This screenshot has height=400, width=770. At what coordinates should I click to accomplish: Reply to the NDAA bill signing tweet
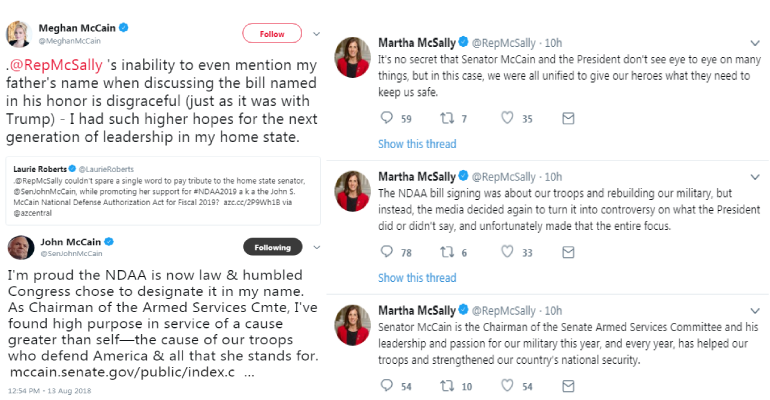[x=388, y=252]
